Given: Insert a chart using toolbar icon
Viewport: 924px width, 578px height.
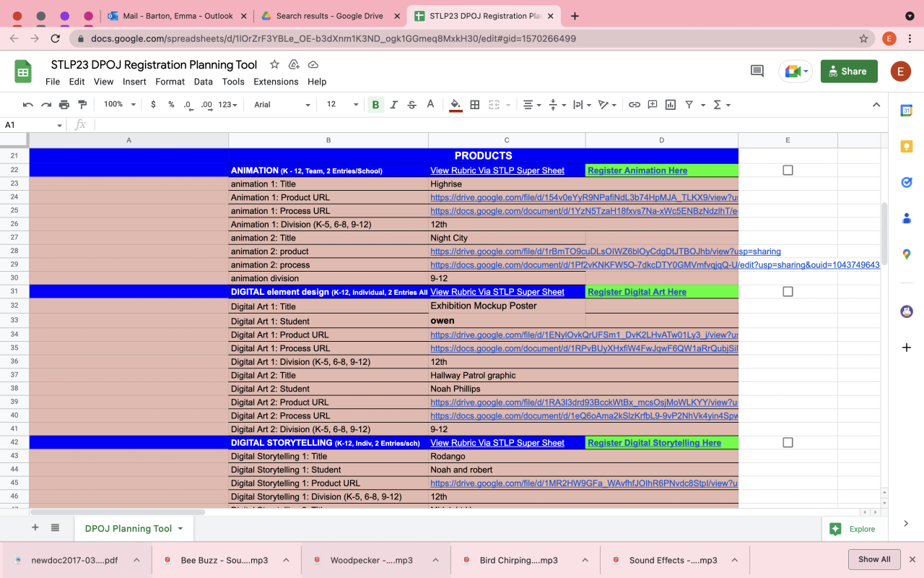Looking at the screenshot, I should 671,105.
